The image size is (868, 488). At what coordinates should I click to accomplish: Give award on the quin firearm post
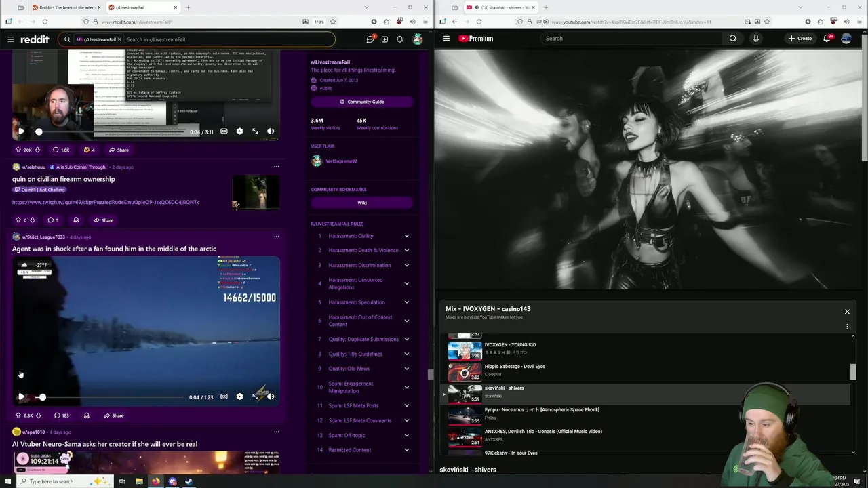(x=76, y=220)
